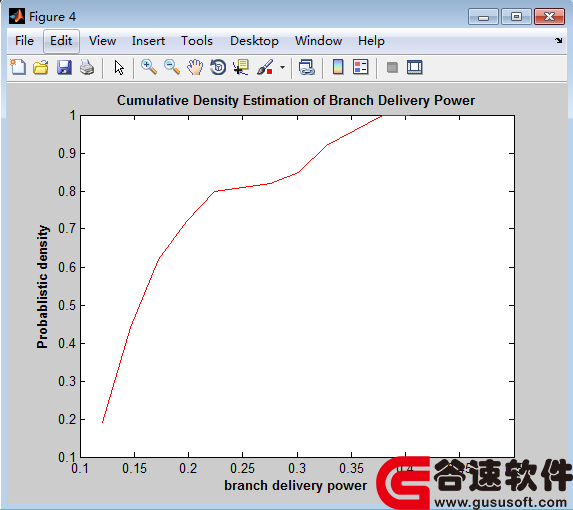The width and height of the screenshot is (573, 510).
Task: Activate the Edit Plot arrow tool
Action: tap(119, 68)
